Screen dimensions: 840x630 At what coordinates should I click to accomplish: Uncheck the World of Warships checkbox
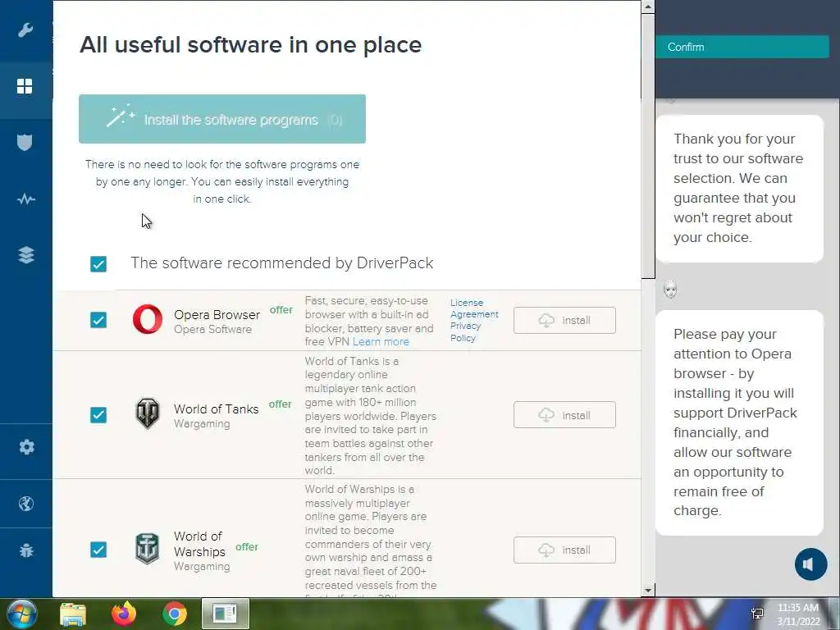(98, 550)
